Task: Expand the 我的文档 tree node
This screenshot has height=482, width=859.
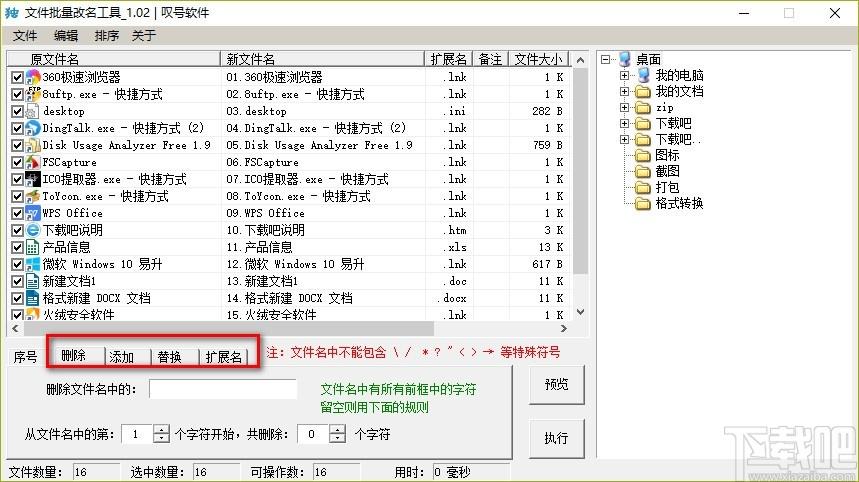Action: point(624,91)
